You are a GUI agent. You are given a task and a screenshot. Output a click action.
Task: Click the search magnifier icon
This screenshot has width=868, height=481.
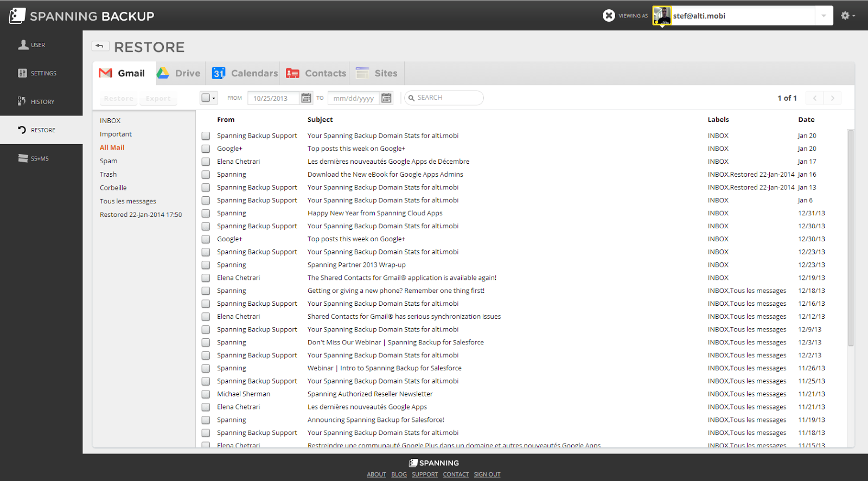point(412,98)
